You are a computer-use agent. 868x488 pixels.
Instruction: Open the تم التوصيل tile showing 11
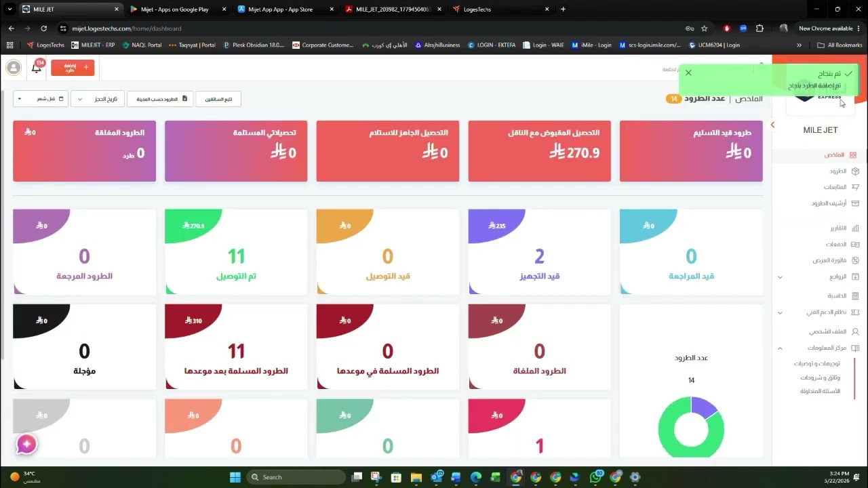pos(236,251)
